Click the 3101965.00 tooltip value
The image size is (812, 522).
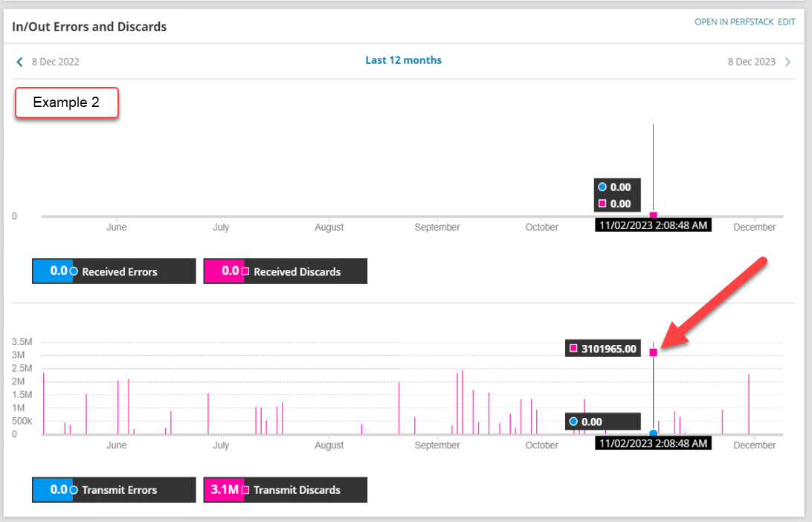[x=608, y=349]
